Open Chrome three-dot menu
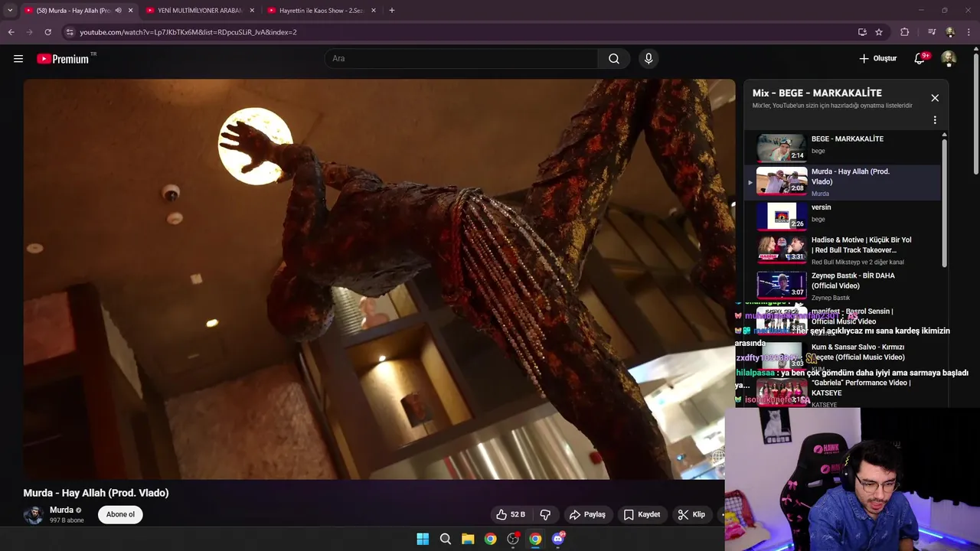980x551 pixels. point(969,32)
